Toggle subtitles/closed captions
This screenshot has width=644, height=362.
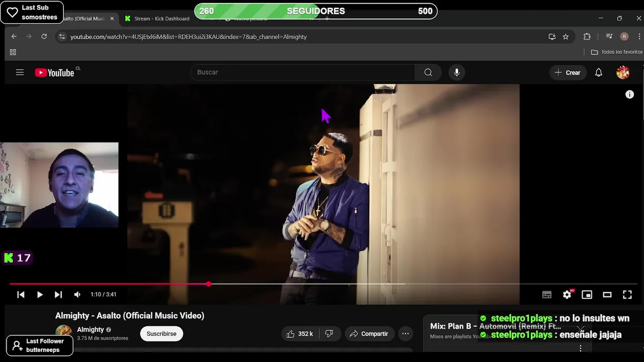pyautogui.click(x=547, y=295)
